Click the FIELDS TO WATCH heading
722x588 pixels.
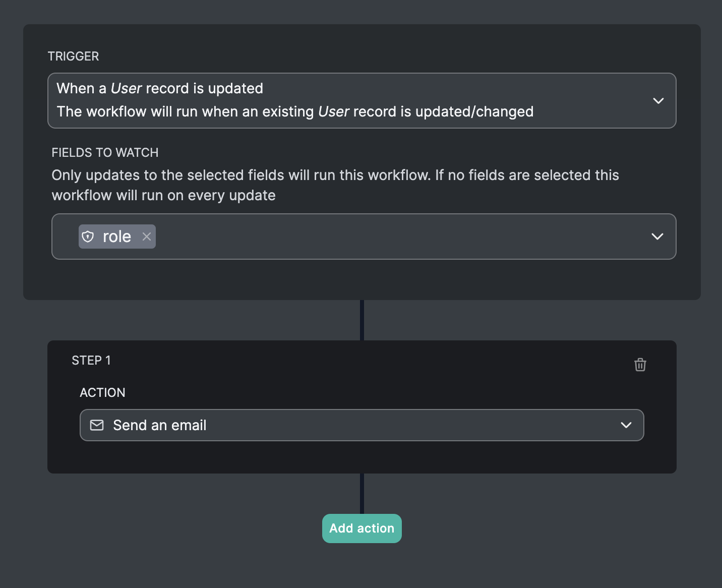[105, 152]
